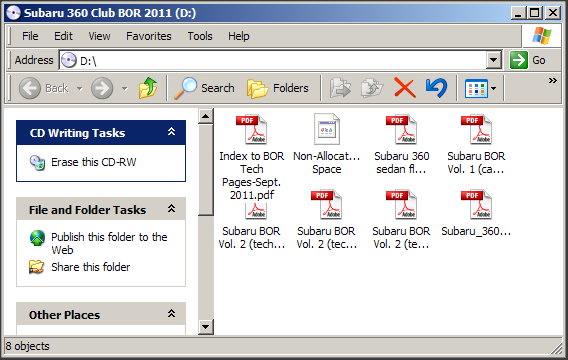Click Erase this CD-RW link
568x360 pixels.
[94, 162]
